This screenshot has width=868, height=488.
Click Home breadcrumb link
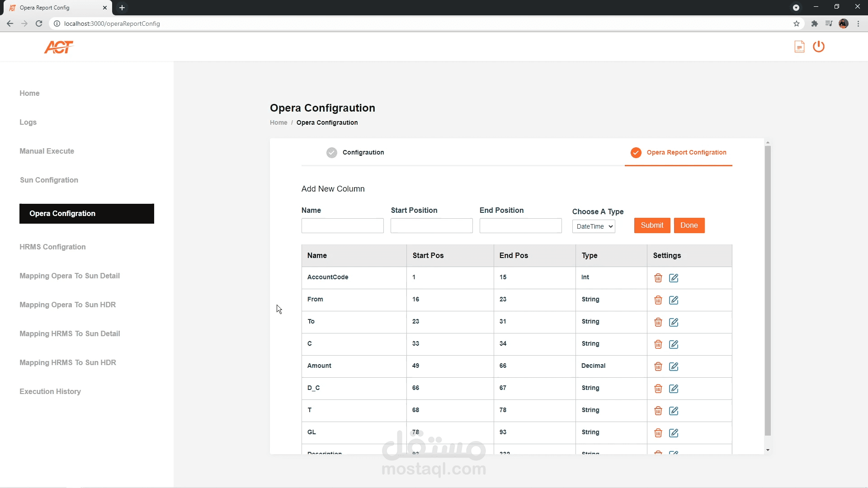tap(278, 122)
